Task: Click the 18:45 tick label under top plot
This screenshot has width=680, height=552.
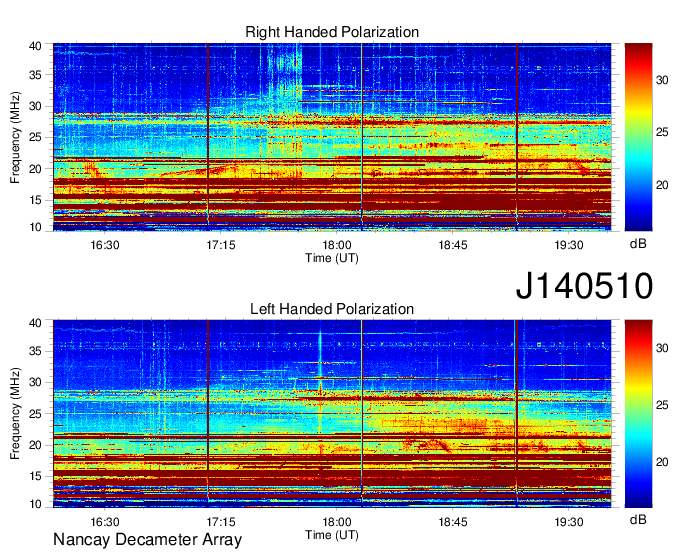Action: coord(453,245)
